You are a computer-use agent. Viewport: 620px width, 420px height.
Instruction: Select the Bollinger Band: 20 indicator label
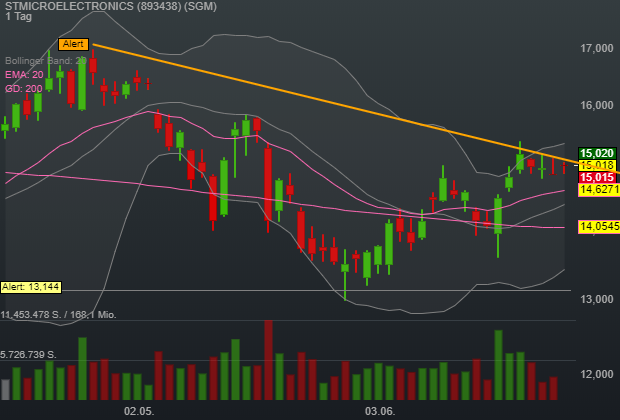tap(45, 61)
